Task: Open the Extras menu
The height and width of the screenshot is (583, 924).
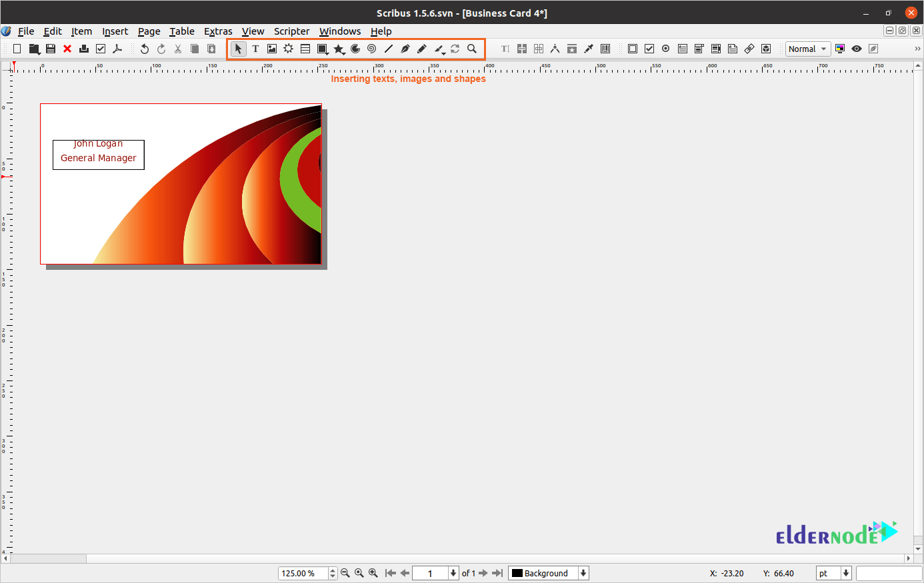Action: pos(218,31)
